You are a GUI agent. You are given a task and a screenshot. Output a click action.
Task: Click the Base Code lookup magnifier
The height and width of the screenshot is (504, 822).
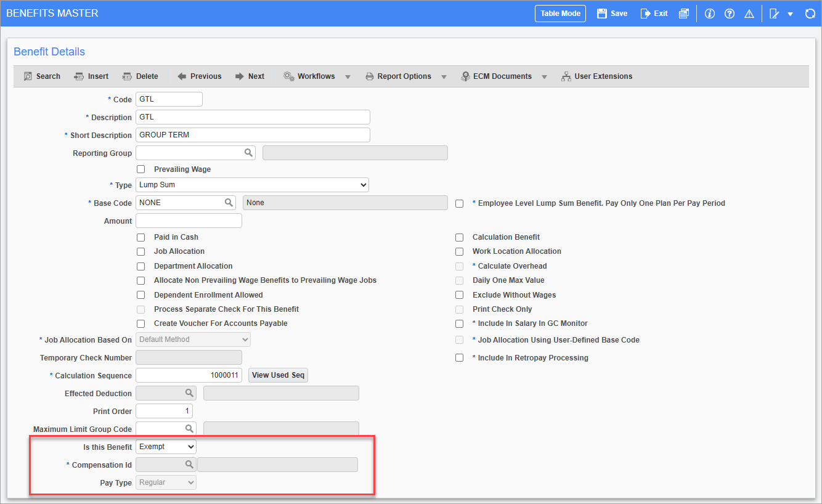click(229, 203)
